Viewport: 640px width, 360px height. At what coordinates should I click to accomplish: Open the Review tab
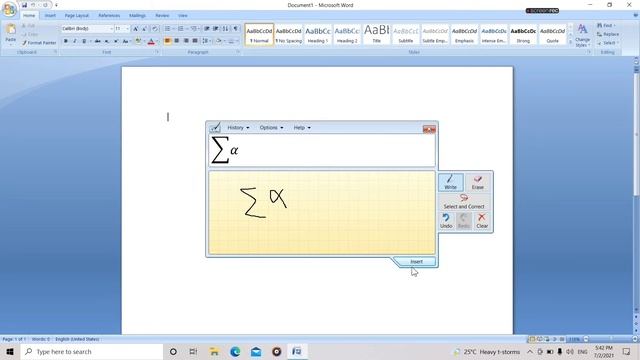click(x=162, y=16)
